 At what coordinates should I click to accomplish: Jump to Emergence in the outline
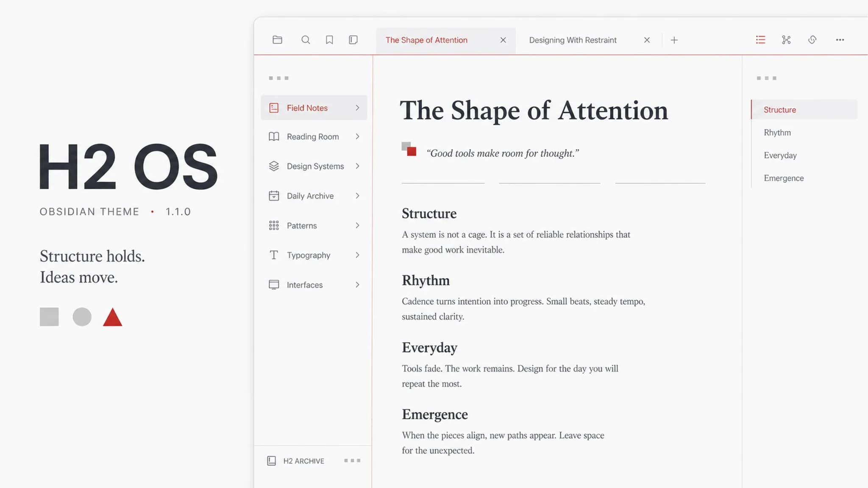pos(784,178)
